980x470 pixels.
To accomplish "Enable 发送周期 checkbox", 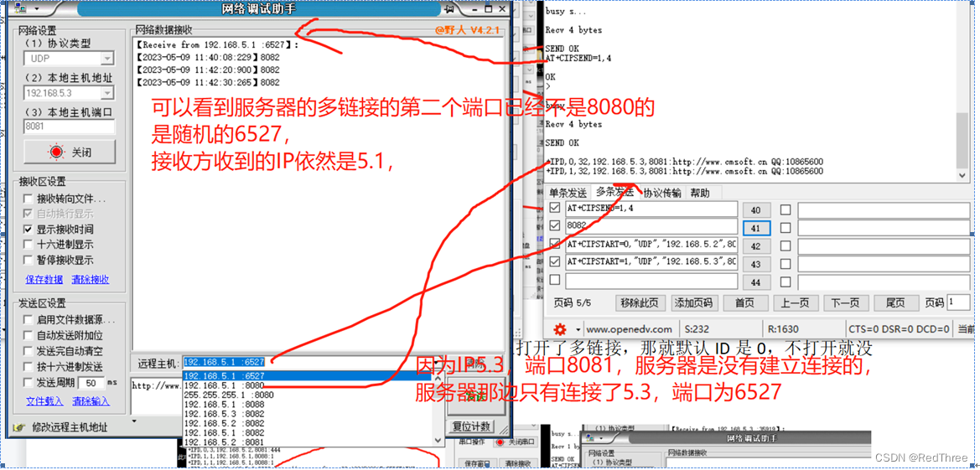I will point(29,382).
